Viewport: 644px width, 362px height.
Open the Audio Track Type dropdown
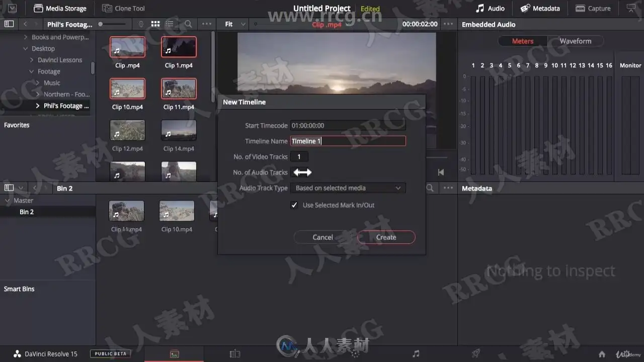pos(348,188)
